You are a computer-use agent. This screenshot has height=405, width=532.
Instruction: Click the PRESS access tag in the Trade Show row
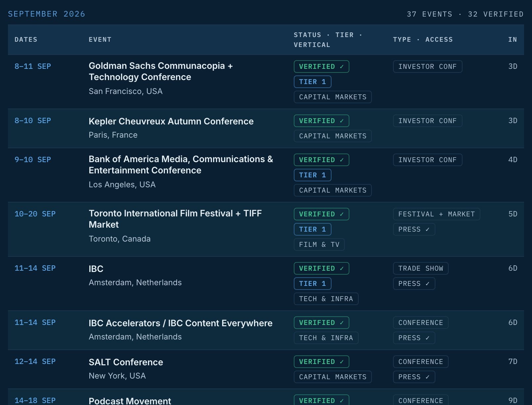point(414,284)
